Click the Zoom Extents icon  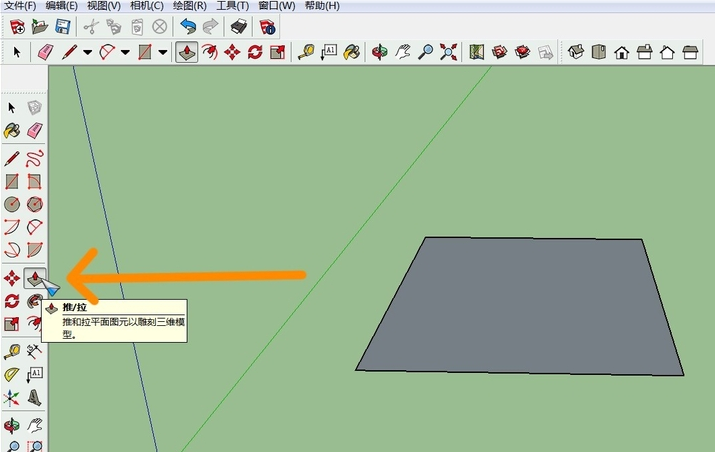point(448,52)
